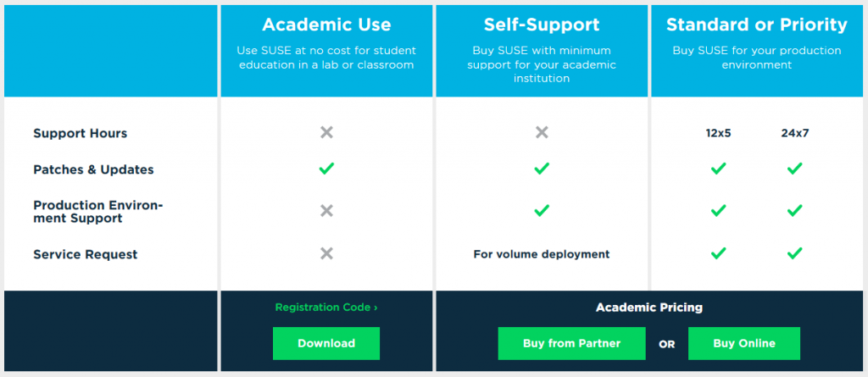Click Self-Support checkmark for Patches & Updates
Screen dimensions: 868x377
(x=542, y=169)
